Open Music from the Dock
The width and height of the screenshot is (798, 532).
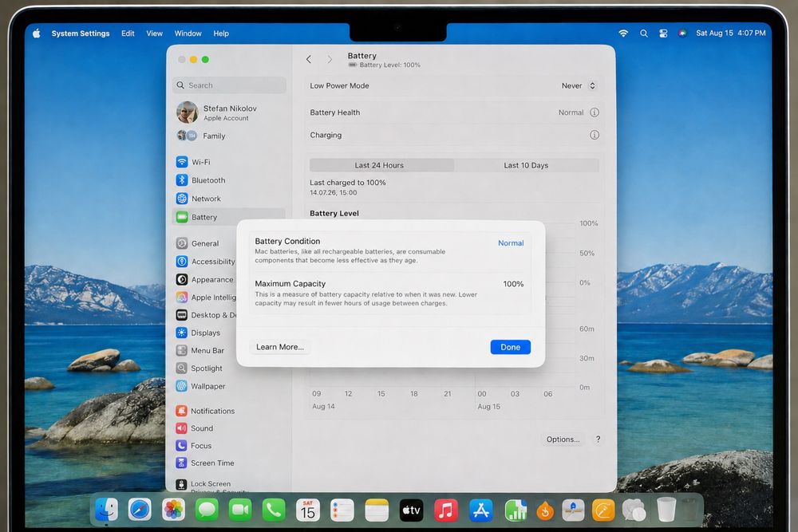point(446,509)
